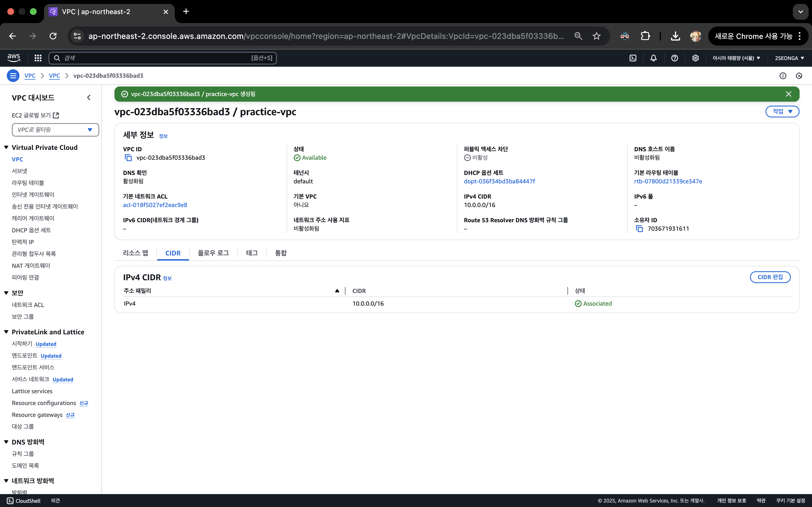
Task: Switch to the 리소스 맵 tab
Action: tap(135, 253)
